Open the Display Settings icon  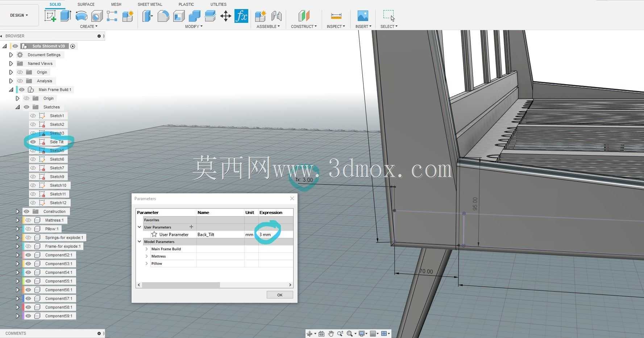[361, 334]
